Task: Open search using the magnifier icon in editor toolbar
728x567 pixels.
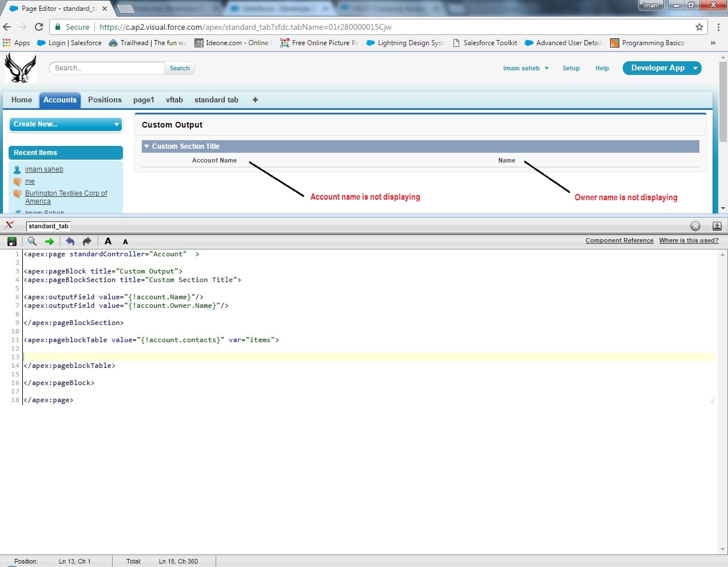Action: 32,241
